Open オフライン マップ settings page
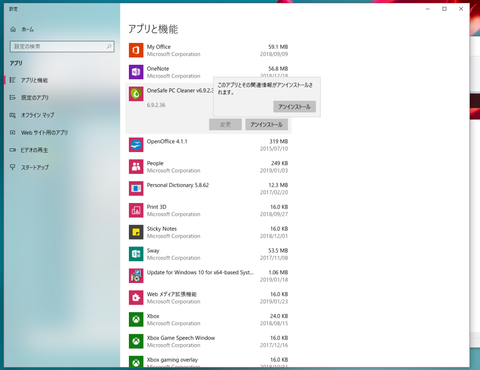The image size is (480, 370). pos(37,115)
